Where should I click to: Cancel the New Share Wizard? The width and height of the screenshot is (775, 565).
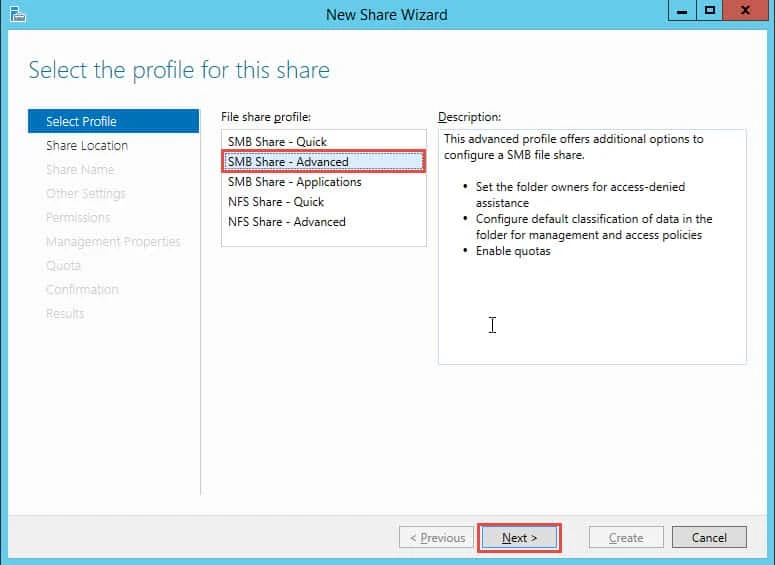point(709,538)
